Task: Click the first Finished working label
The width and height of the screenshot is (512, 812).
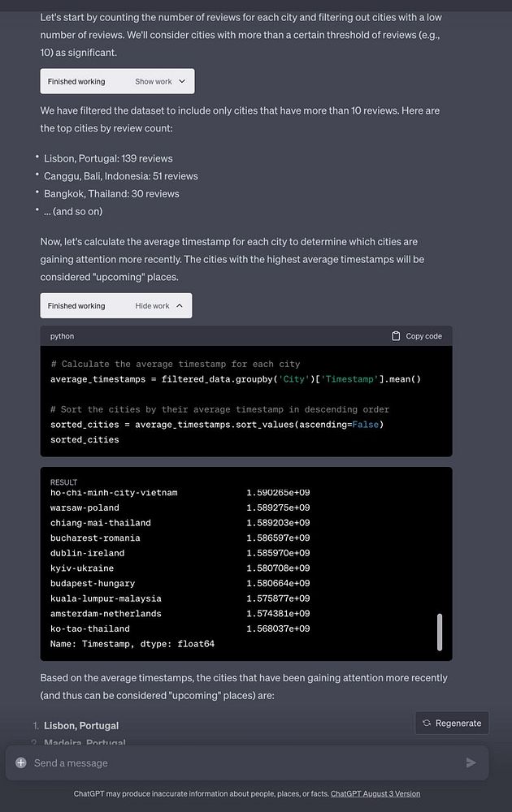Action: click(76, 81)
